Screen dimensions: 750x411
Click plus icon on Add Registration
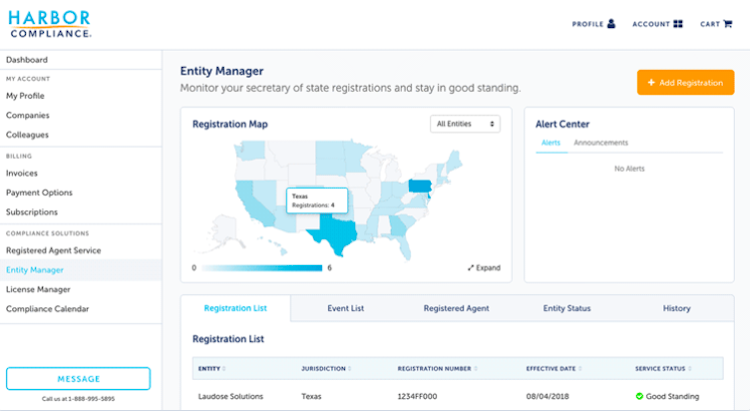pyautogui.click(x=652, y=83)
